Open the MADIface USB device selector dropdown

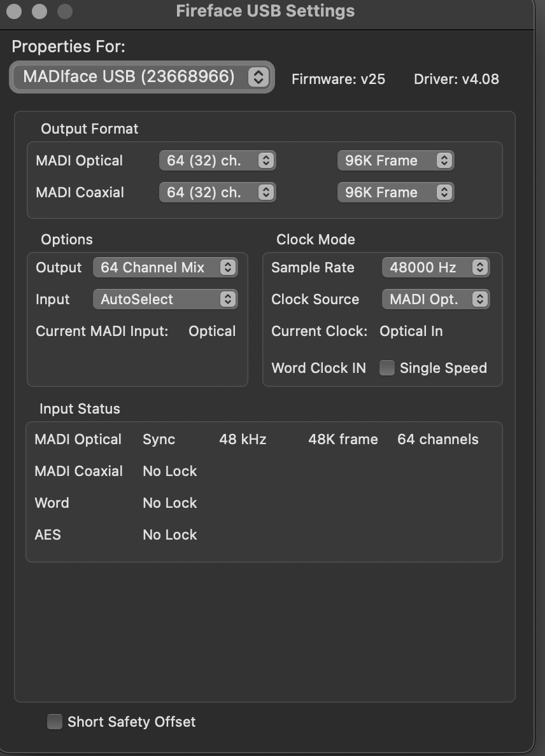coord(142,76)
